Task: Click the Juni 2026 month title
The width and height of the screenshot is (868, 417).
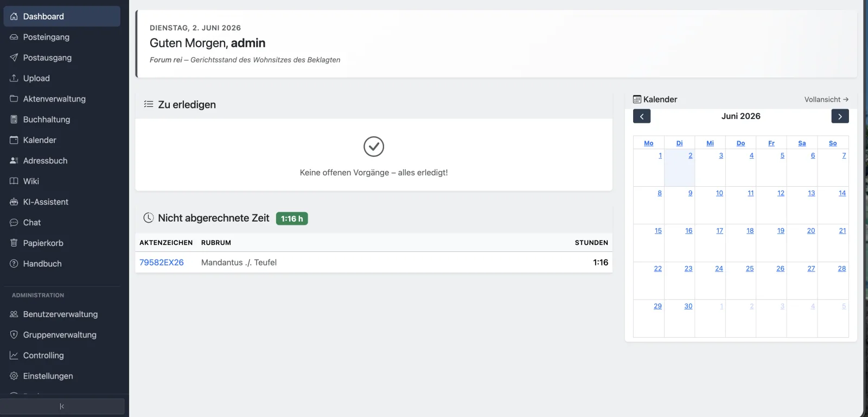Action: pyautogui.click(x=741, y=116)
